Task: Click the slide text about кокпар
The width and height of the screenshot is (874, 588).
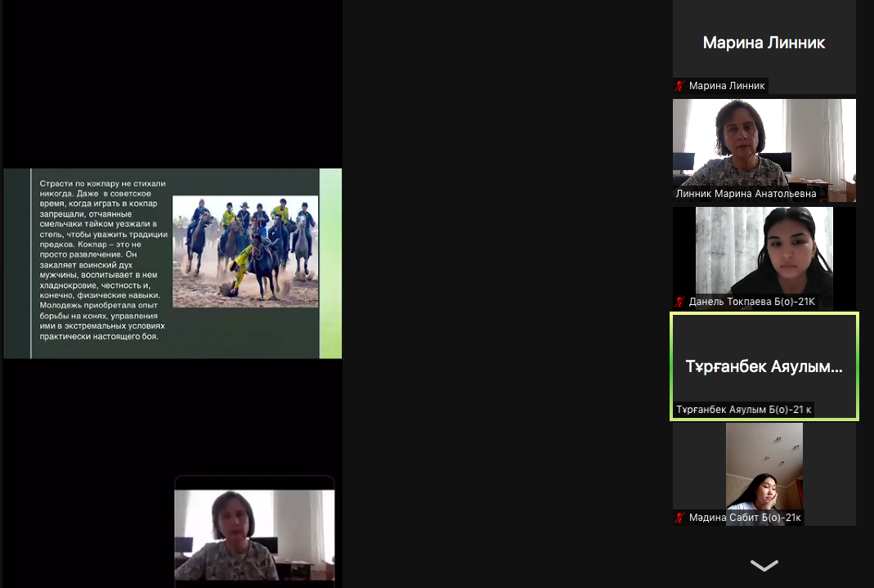Action: (x=103, y=260)
